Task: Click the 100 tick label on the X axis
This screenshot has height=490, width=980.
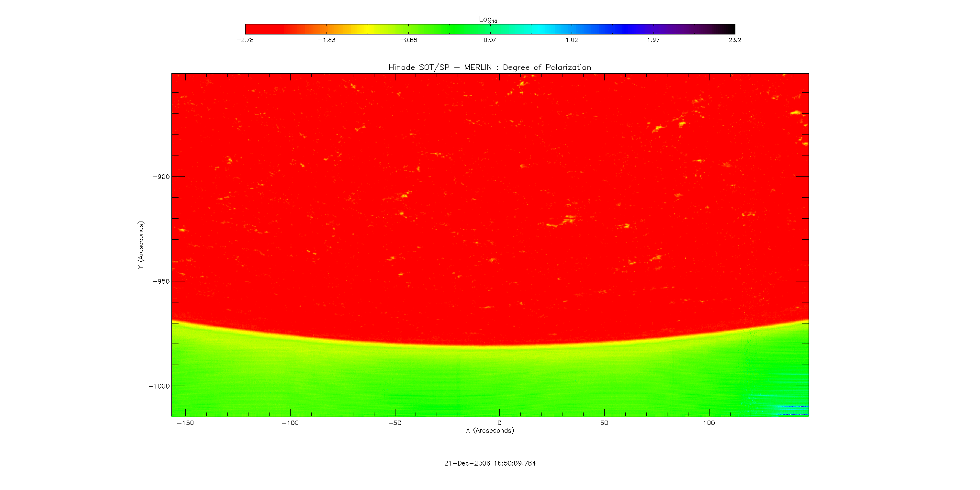Action: [709, 423]
